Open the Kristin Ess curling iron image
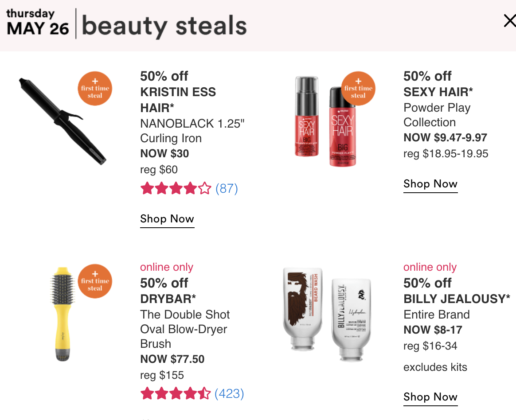The width and height of the screenshot is (516, 420). [63, 121]
